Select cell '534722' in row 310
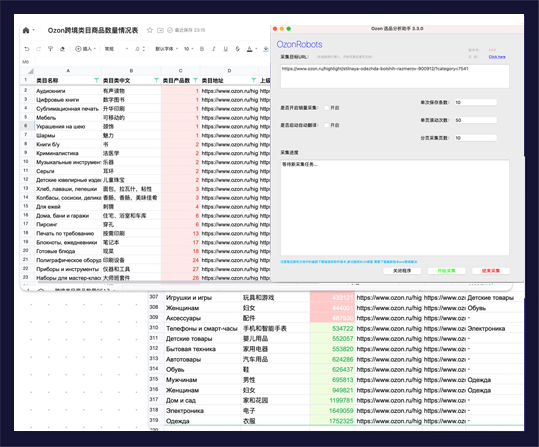The height and width of the screenshot is (447, 539). click(x=332, y=328)
